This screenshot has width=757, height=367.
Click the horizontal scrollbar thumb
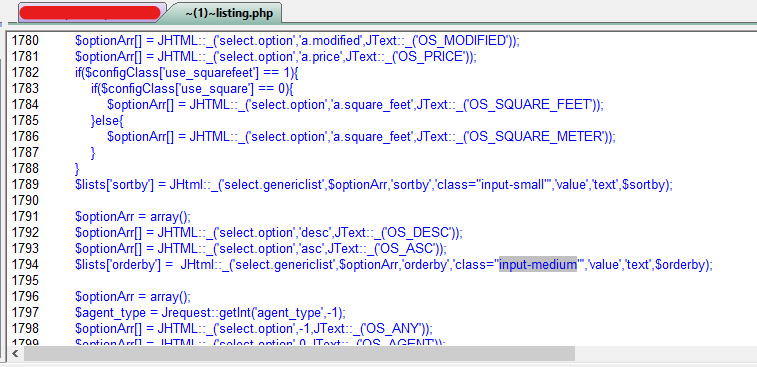pyautogui.click(x=299, y=353)
